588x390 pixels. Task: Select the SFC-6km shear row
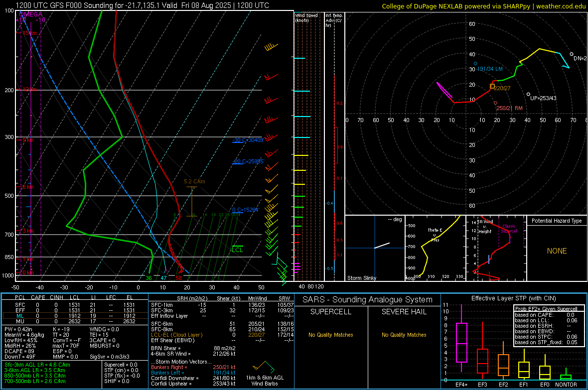(x=222, y=324)
